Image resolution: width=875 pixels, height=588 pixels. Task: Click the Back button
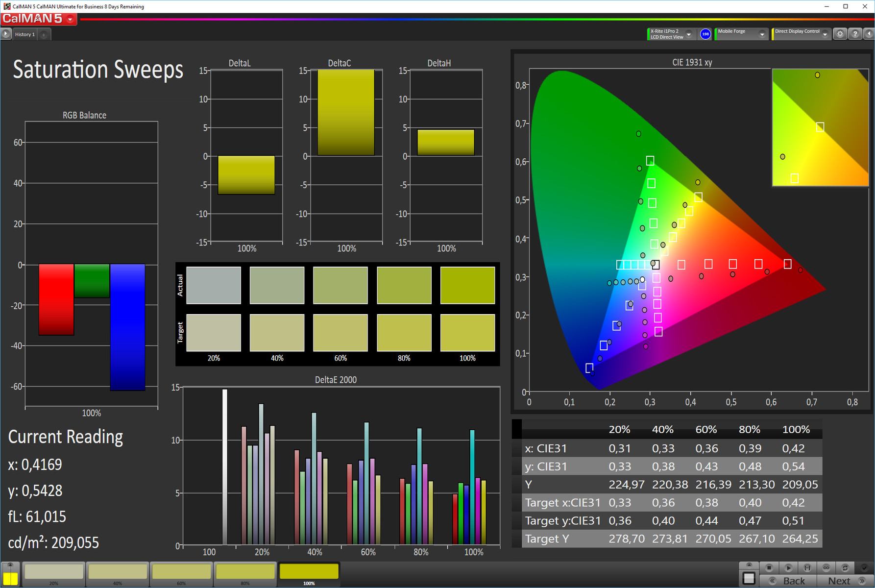click(x=787, y=581)
